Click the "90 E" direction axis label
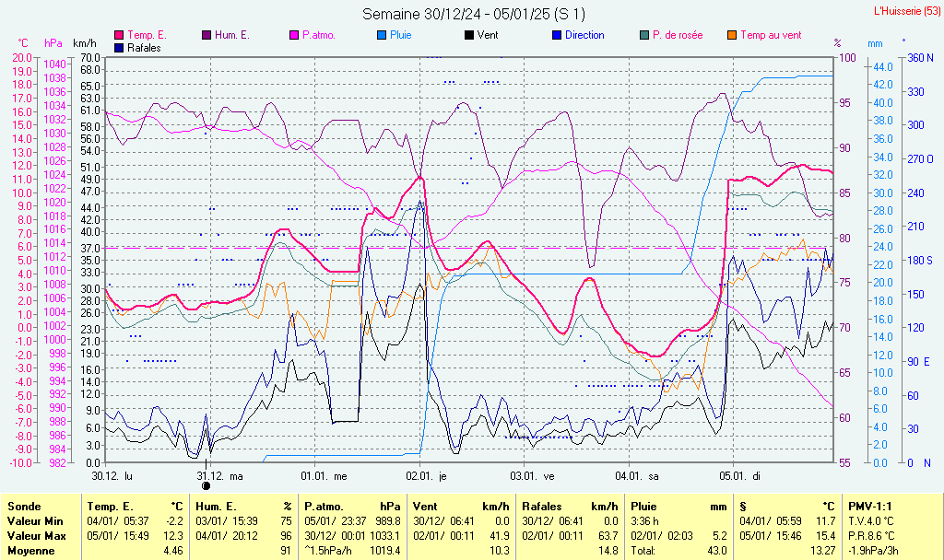This screenshot has width=944, height=560. [919, 361]
